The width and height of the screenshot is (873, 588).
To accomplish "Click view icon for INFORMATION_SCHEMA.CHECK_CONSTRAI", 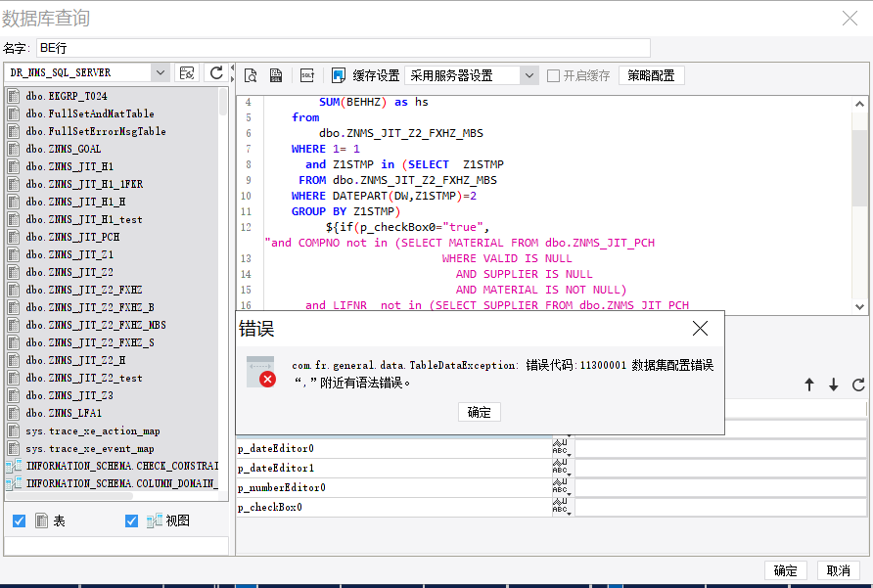I will (x=14, y=466).
